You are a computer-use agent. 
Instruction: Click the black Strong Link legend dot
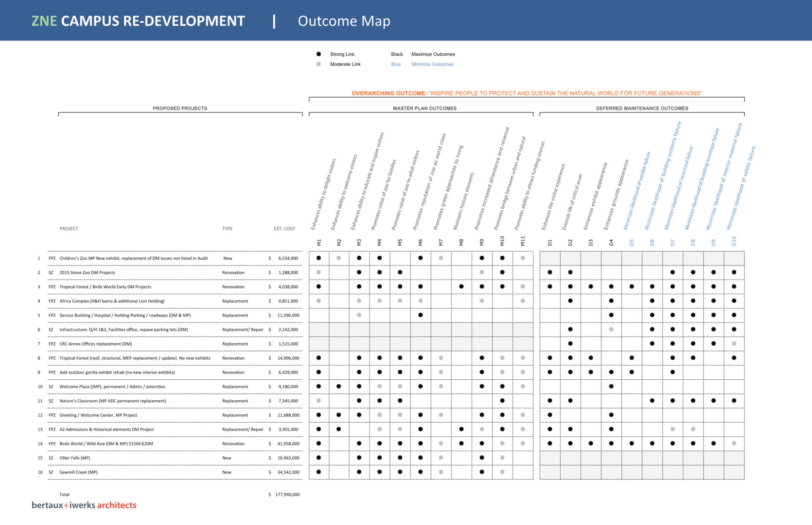tap(318, 54)
